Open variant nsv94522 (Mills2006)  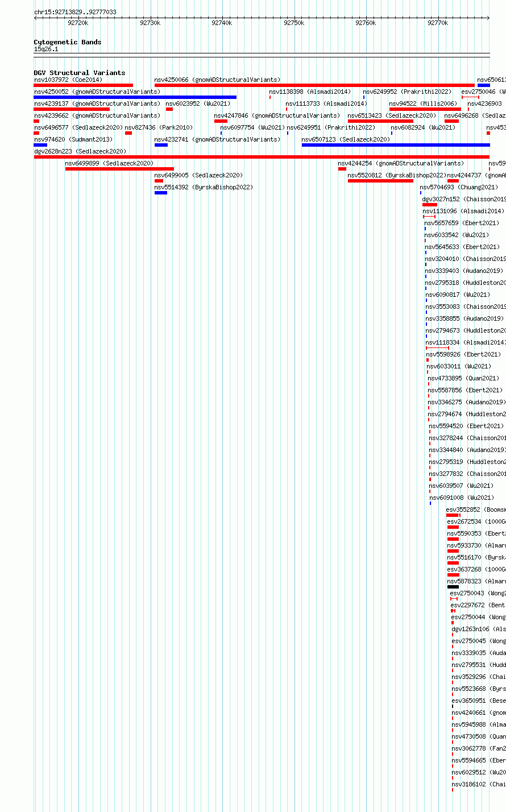tap(423, 103)
